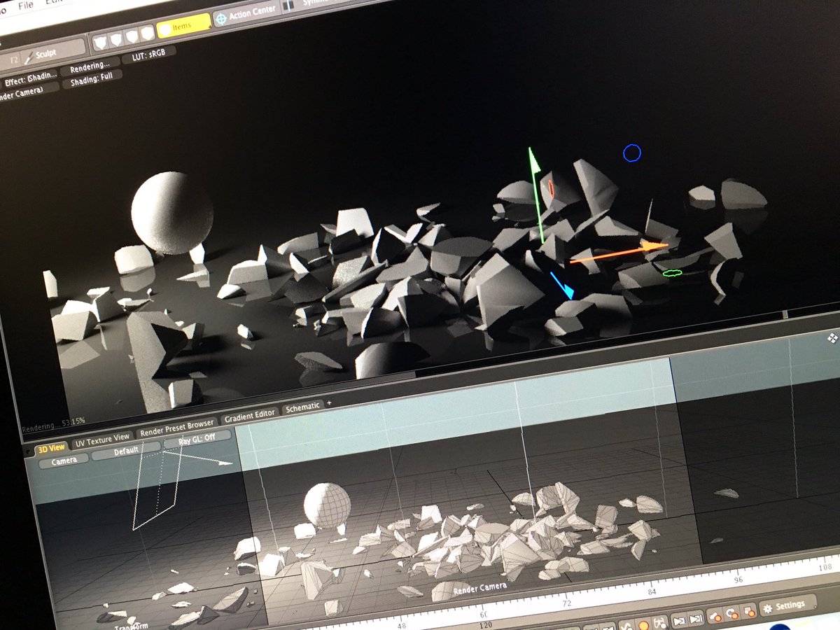840x630 pixels.
Task: Go to the last frame
Action: click(696, 619)
